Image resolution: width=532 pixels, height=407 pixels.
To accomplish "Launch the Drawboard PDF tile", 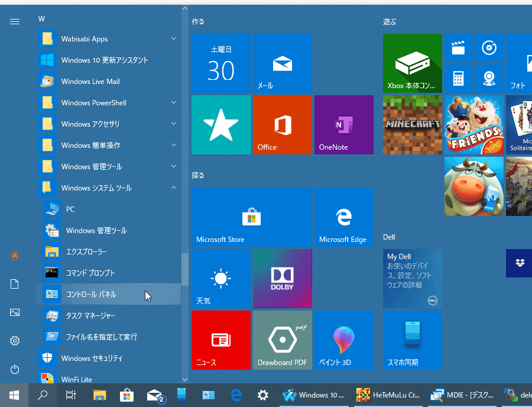I will 283,340.
